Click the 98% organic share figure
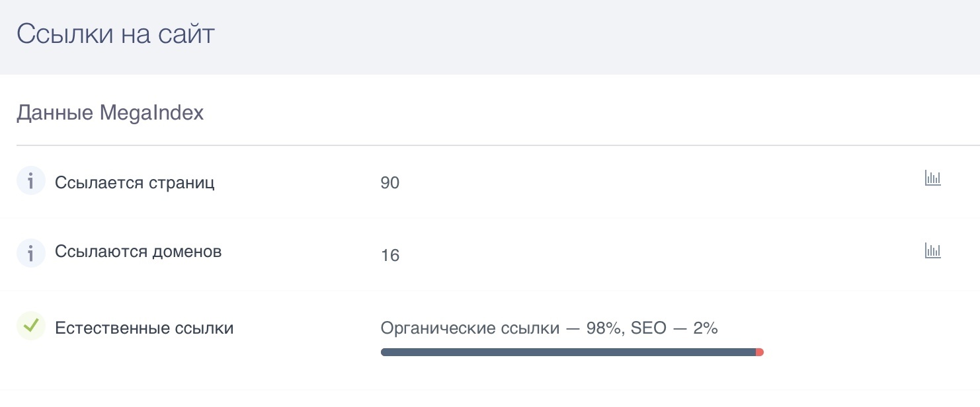The height and width of the screenshot is (407, 980). coord(604,328)
